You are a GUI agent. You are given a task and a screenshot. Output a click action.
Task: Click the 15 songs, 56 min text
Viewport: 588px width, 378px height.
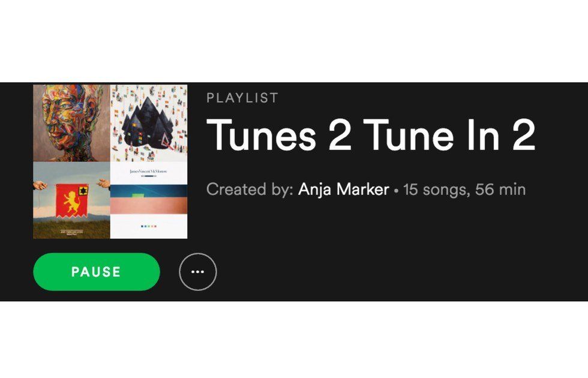[x=464, y=190]
